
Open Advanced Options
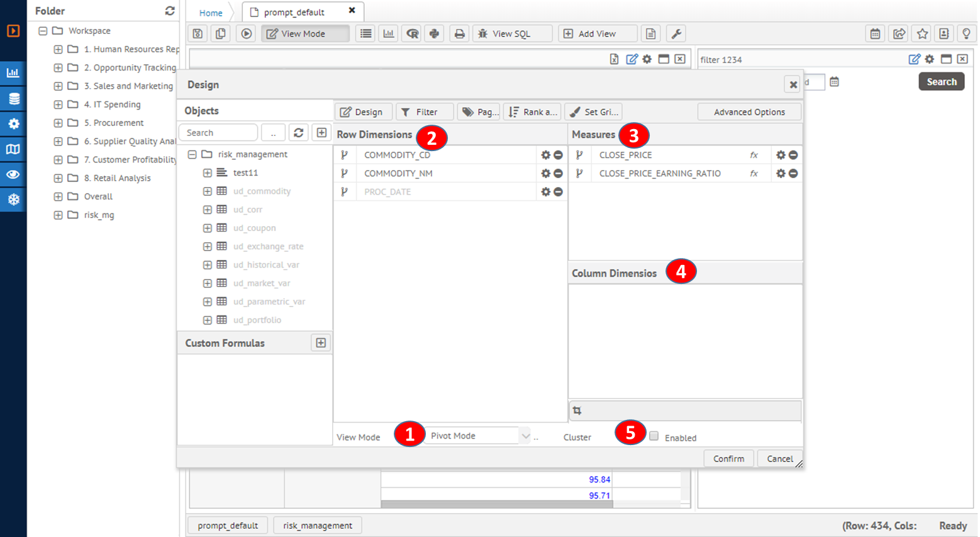749,112
